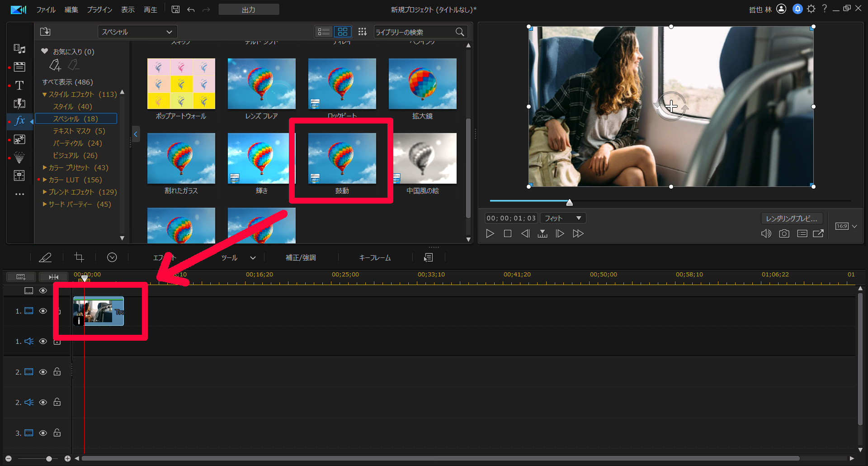Toggle visibility of video track 1
Image resolution: width=868 pixels, height=466 pixels.
pos(43,311)
